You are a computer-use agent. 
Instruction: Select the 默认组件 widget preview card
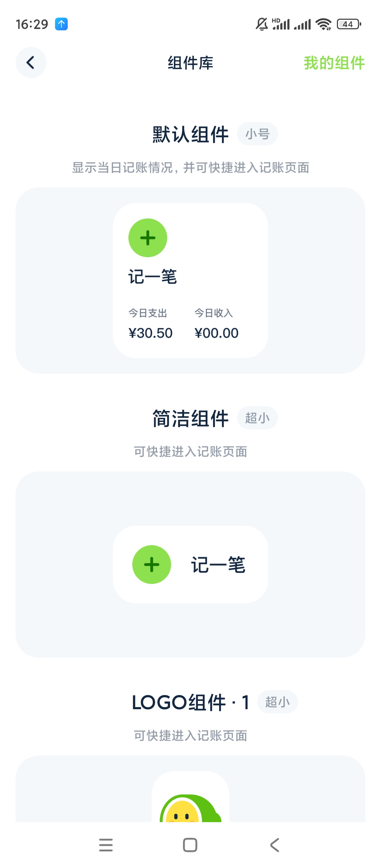point(190,280)
